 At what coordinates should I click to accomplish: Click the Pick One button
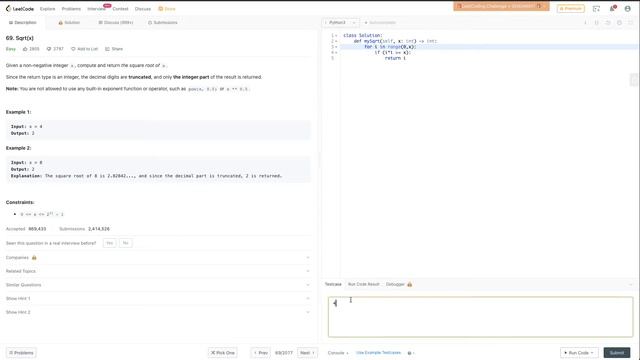click(x=222, y=353)
